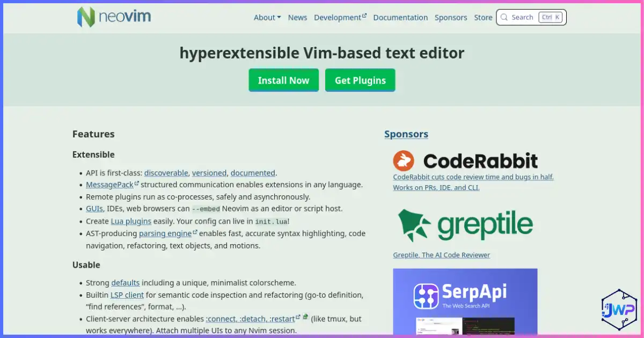The image size is (644, 338).
Task: Follow the documented link
Action: point(253,173)
